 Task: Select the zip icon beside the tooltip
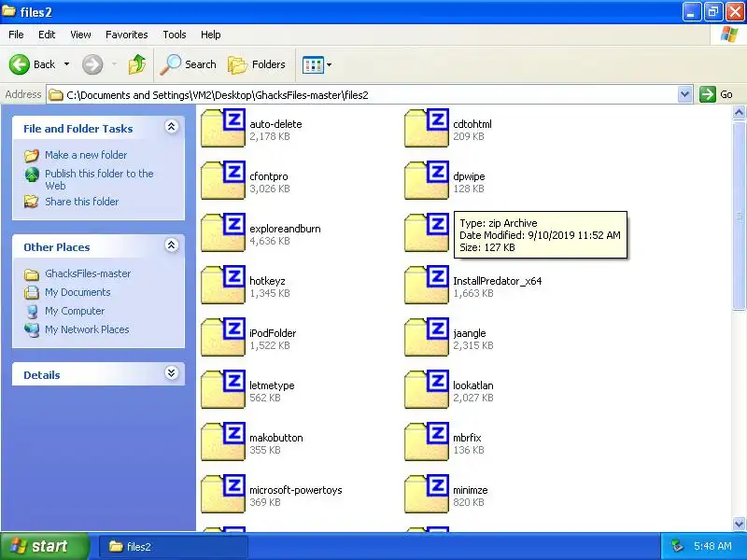[x=427, y=232]
